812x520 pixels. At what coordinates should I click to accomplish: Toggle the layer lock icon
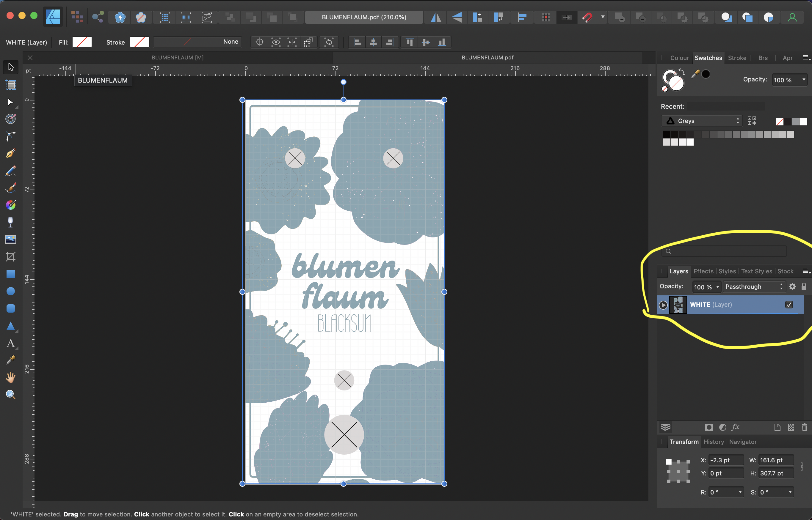tap(804, 287)
